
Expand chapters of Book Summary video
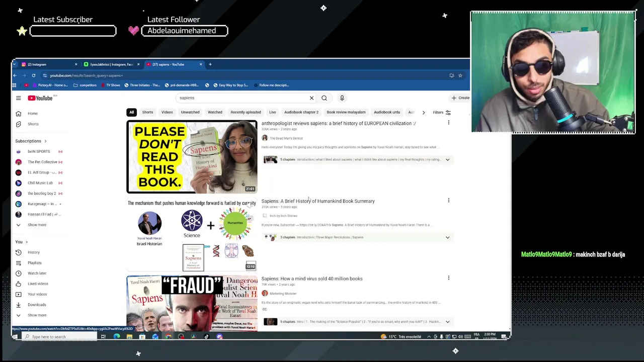point(447,237)
